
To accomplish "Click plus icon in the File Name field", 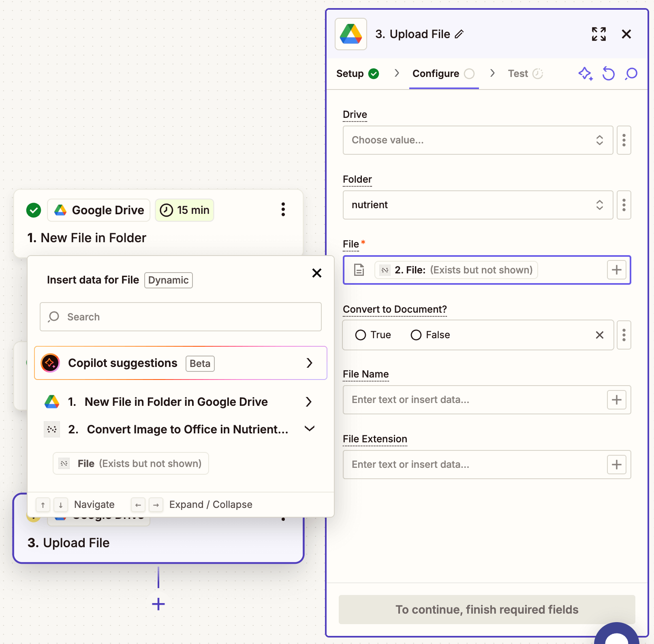I will (x=616, y=400).
